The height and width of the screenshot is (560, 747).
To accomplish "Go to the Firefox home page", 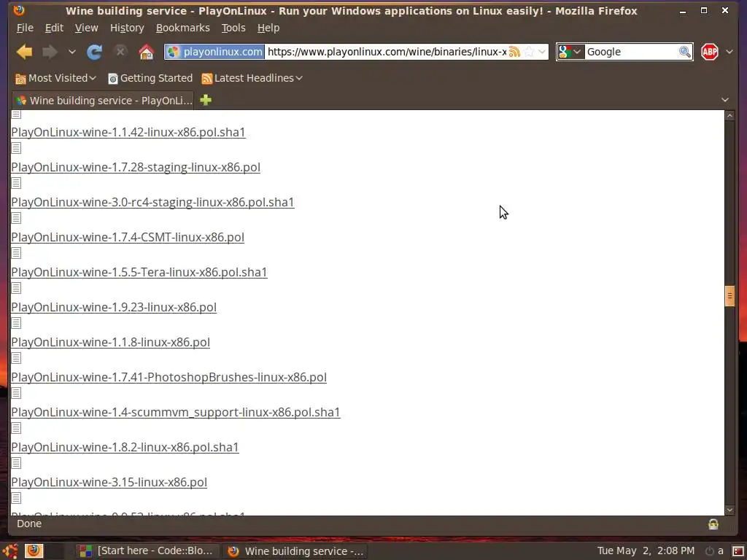I will pos(146,52).
